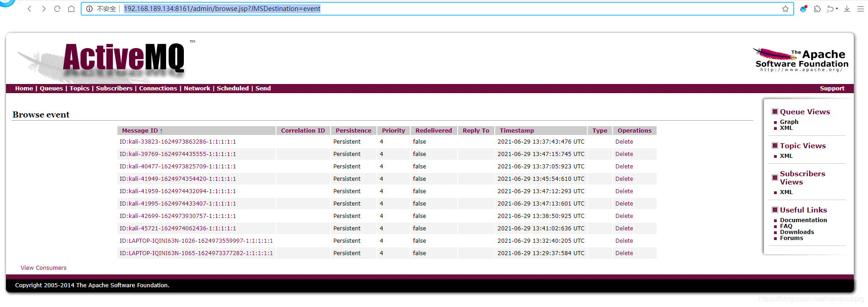Open the browser home page icon
868x307 pixels.
pyautogui.click(x=71, y=9)
